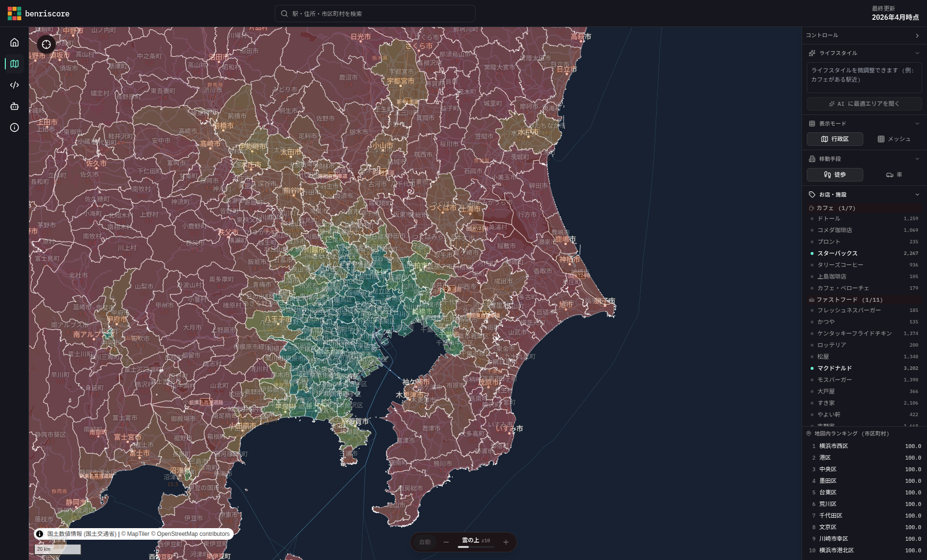Select 中央区 in ranking list
The height and width of the screenshot is (560, 927).
[x=864, y=469]
